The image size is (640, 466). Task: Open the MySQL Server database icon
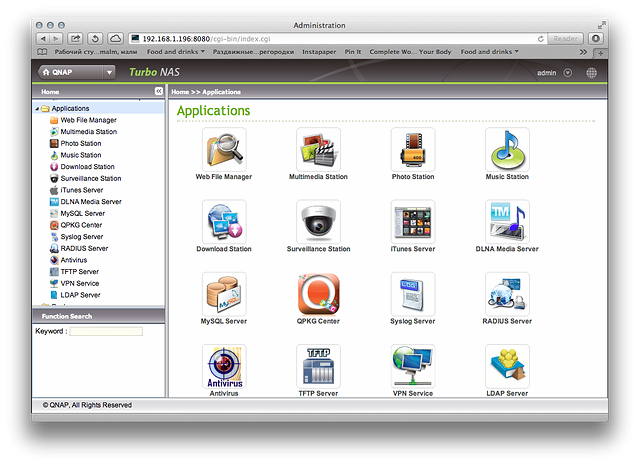(224, 294)
